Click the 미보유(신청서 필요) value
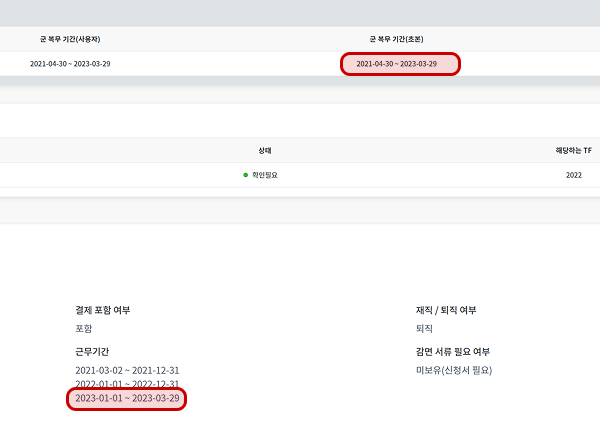Viewport: 600px width, 432px height. click(454, 370)
